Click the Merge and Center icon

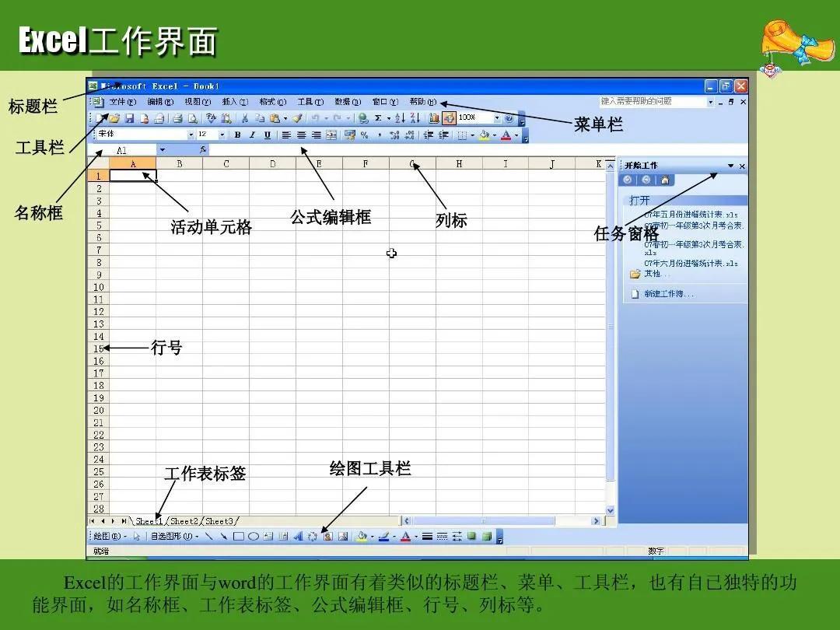[x=331, y=135]
